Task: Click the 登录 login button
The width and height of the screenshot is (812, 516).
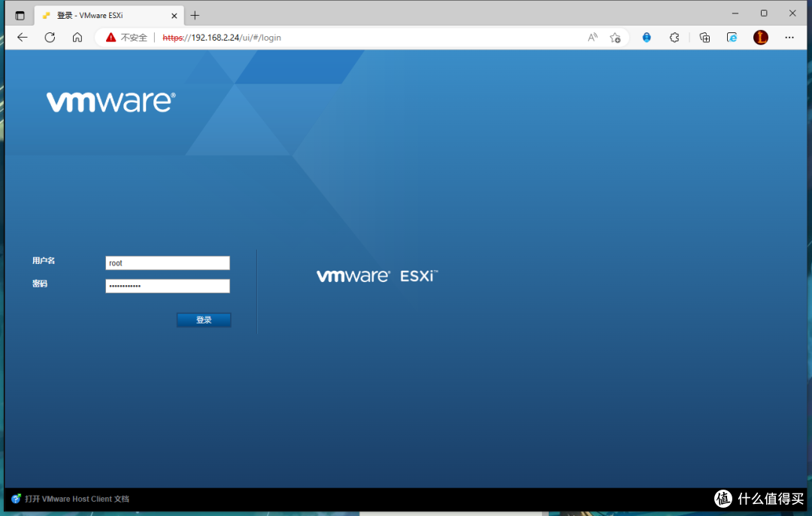Action: pos(204,320)
